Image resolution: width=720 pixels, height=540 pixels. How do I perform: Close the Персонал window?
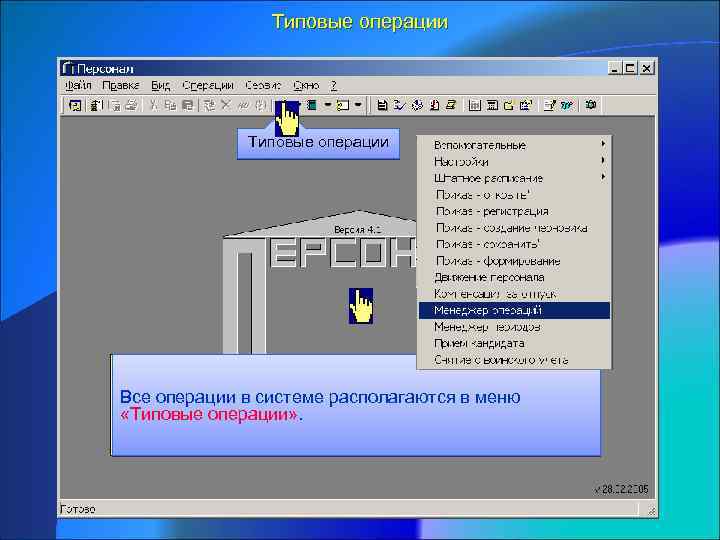[647, 68]
